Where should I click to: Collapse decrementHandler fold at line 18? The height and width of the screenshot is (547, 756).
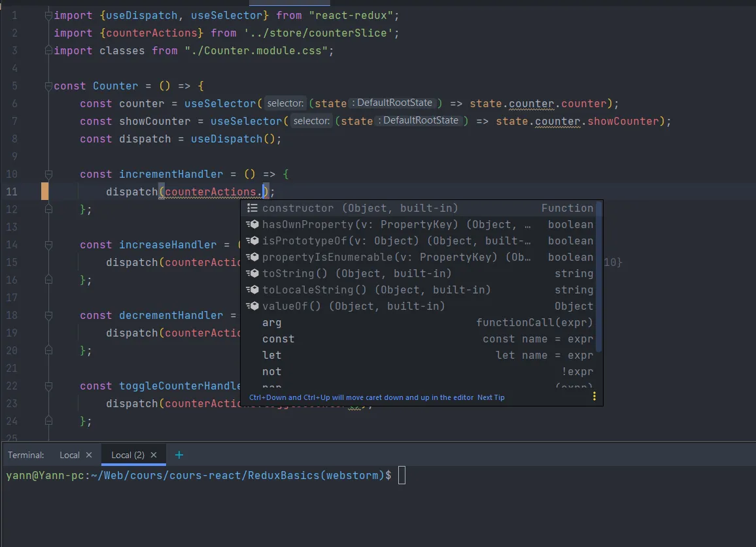(48, 315)
